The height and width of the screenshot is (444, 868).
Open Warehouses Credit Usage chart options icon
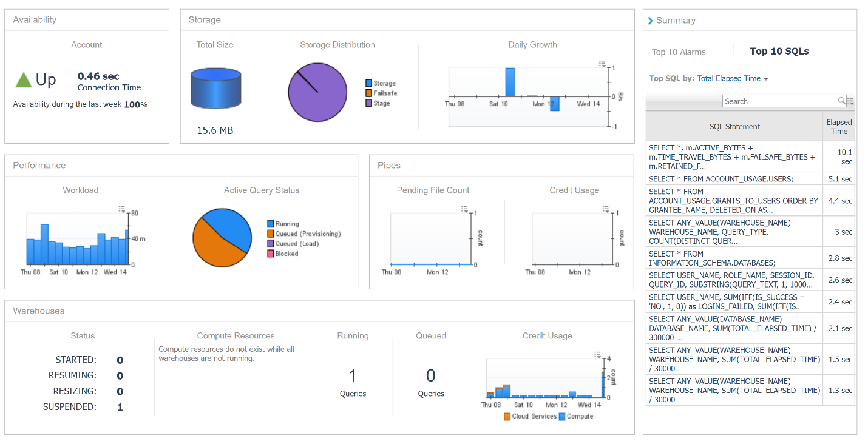pos(597,355)
